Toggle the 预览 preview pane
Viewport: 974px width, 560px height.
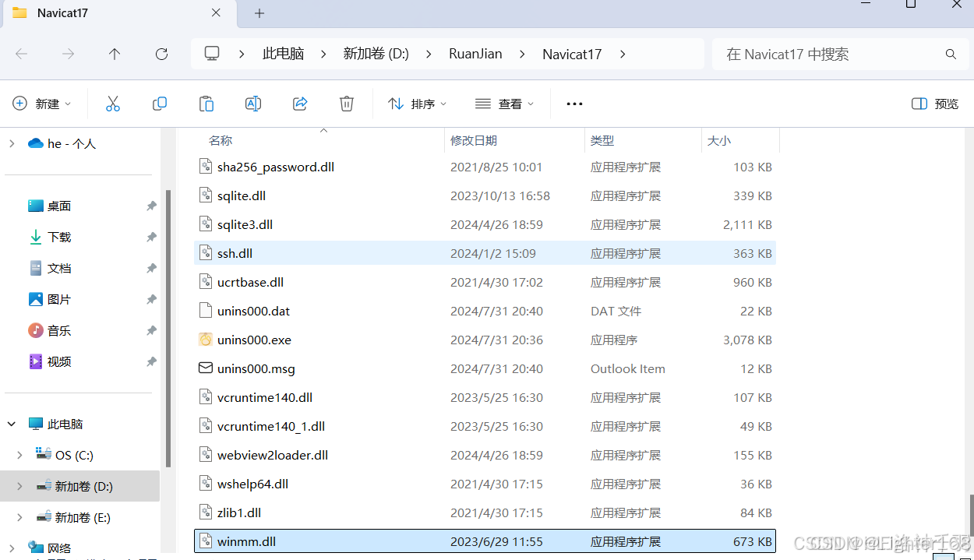point(933,103)
